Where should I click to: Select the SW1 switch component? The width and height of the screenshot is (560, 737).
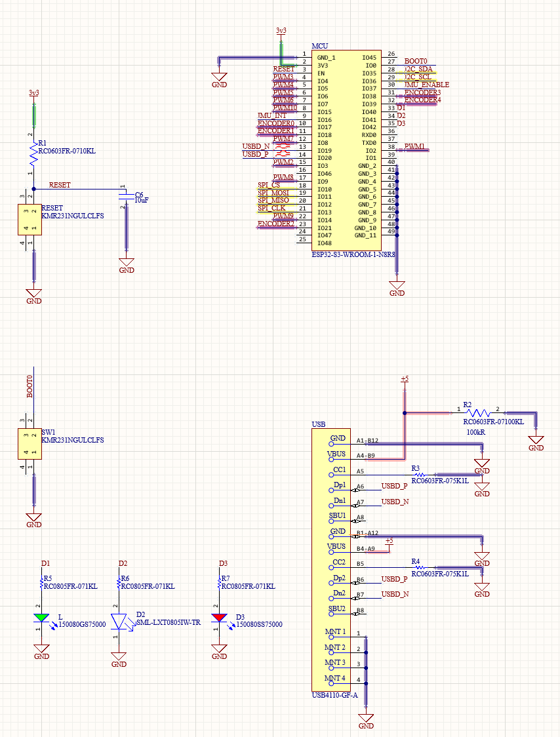click(30, 444)
